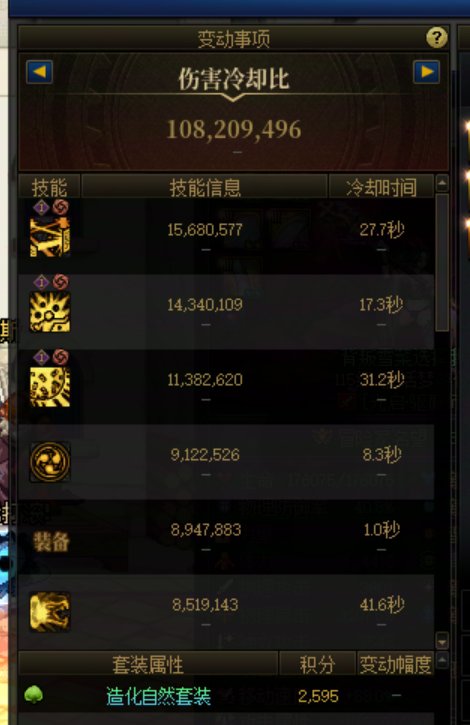The image size is (470, 725).
Task: Sort by 冷却时间 column header
Action: (381, 187)
